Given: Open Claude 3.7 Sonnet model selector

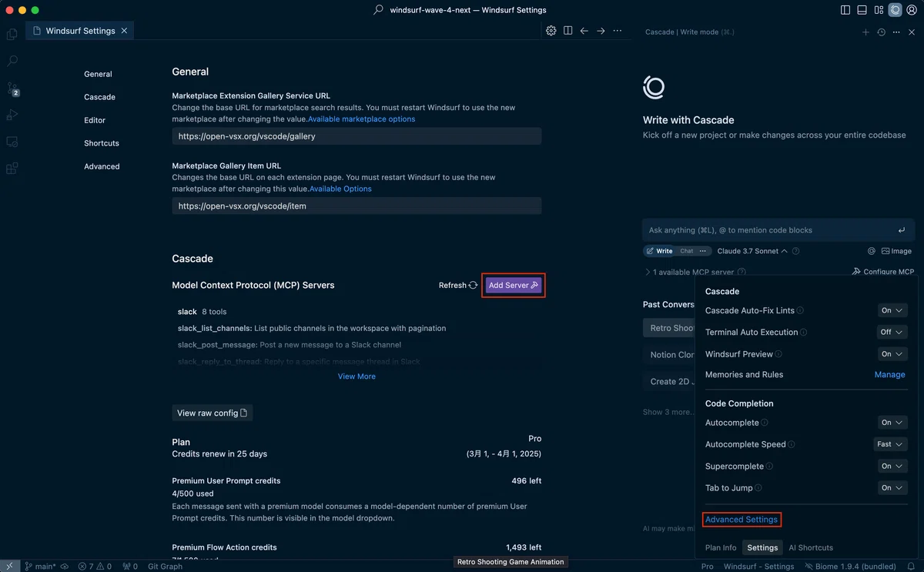Looking at the screenshot, I should [752, 251].
